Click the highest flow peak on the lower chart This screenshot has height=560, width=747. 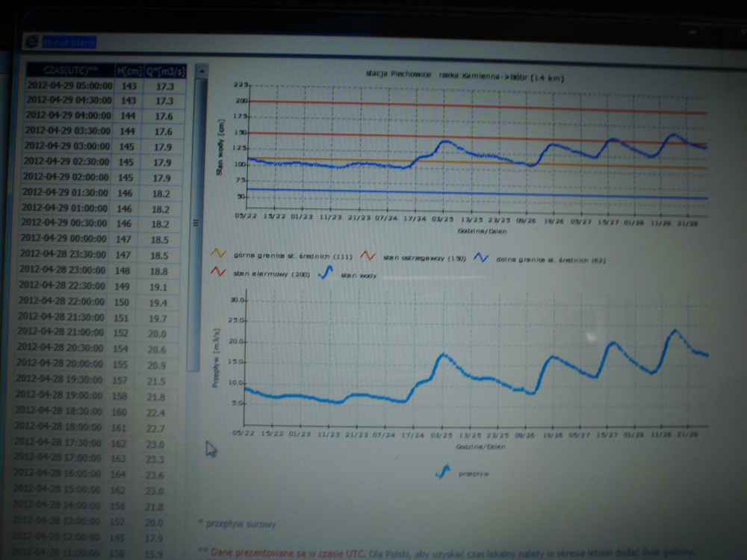pyautogui.click(x=674, y=329)
